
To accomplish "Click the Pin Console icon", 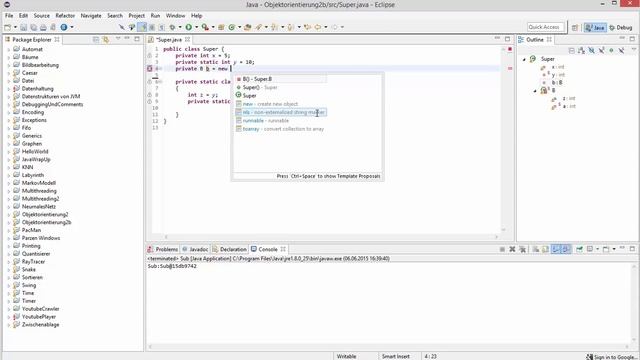I will pyautogui.click(x=579, y=249).
